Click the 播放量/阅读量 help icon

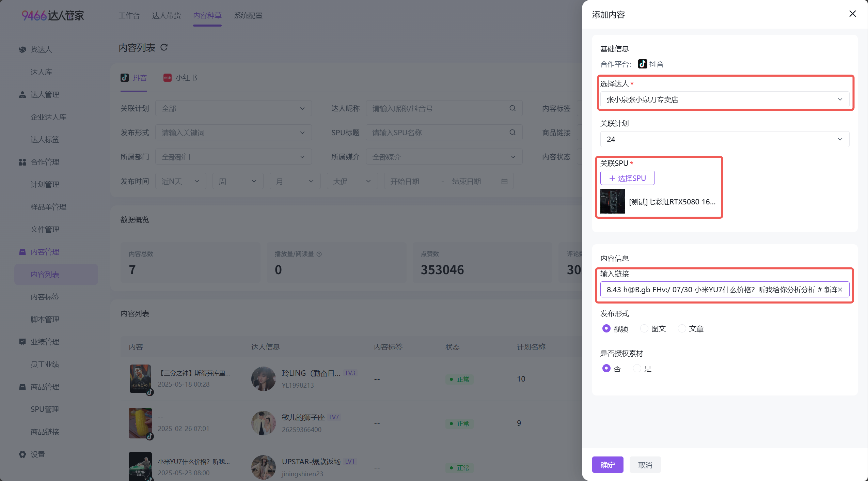click(x=319, y=254)
